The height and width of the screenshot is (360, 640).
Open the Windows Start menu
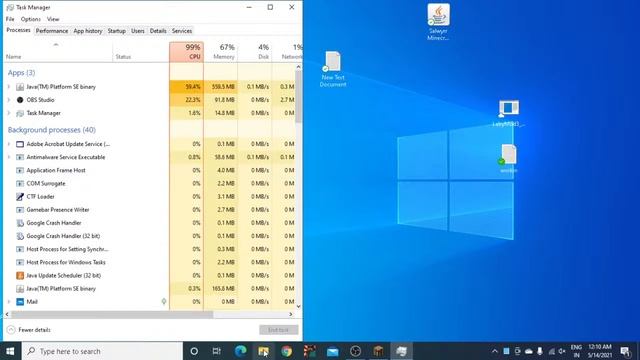click(10, 351)
